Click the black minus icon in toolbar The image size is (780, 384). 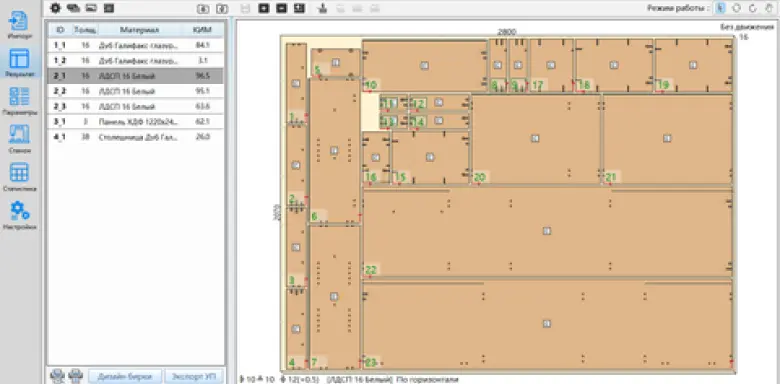[x=282, y=8]
